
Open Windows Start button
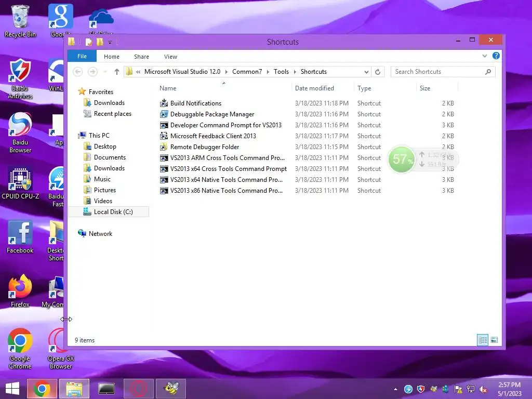12,389
